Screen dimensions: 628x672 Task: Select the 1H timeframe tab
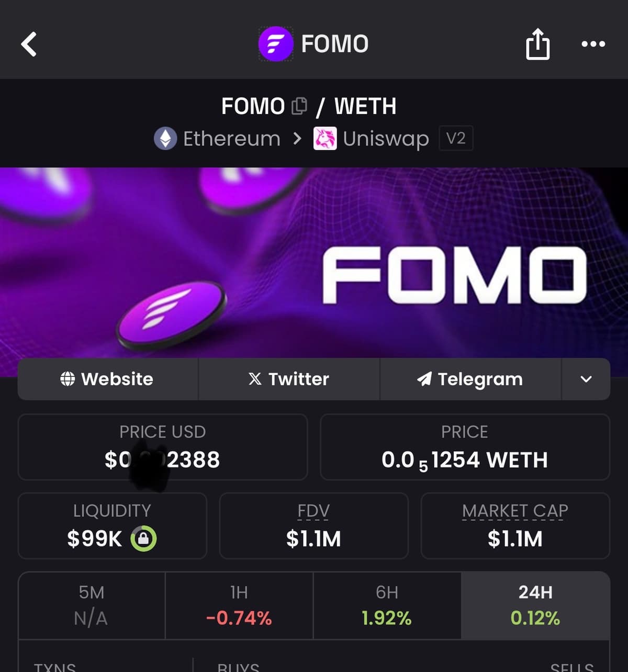239,606
